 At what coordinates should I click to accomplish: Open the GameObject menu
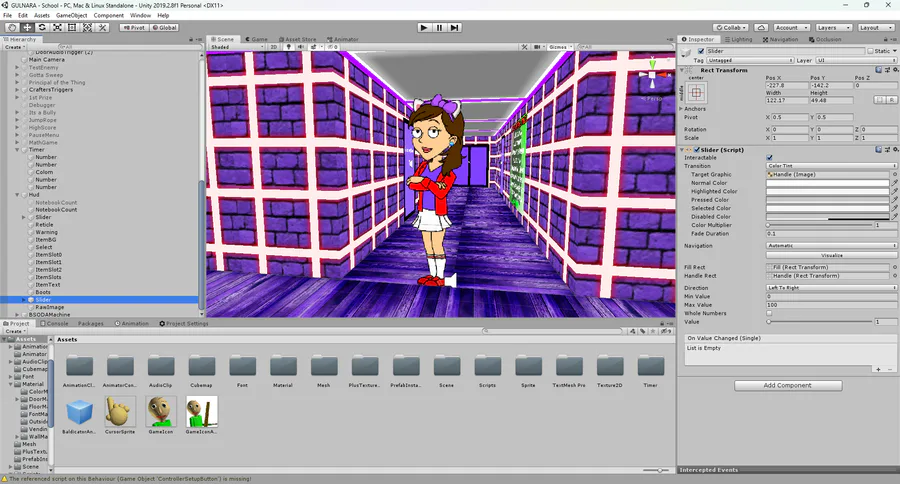[72, 16]
